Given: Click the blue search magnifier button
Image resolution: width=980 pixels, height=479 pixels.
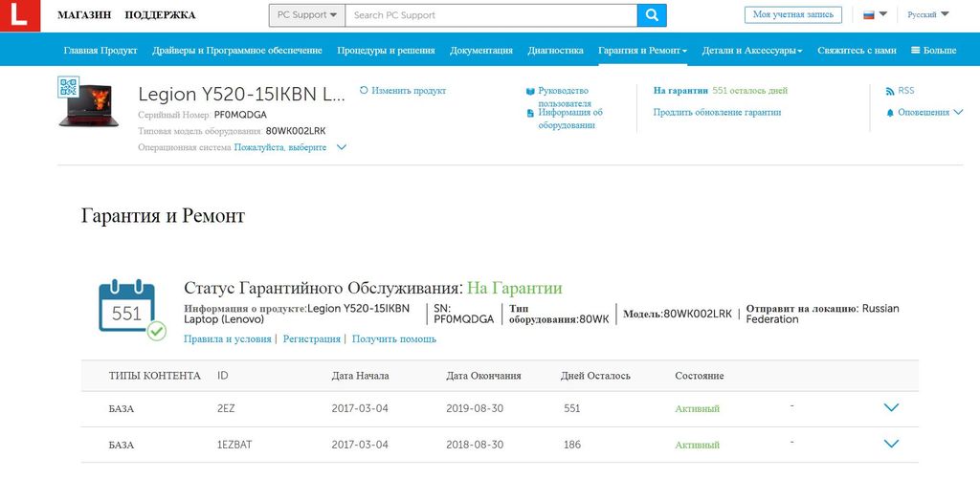Looking at the screenshot, I should 652,15.
